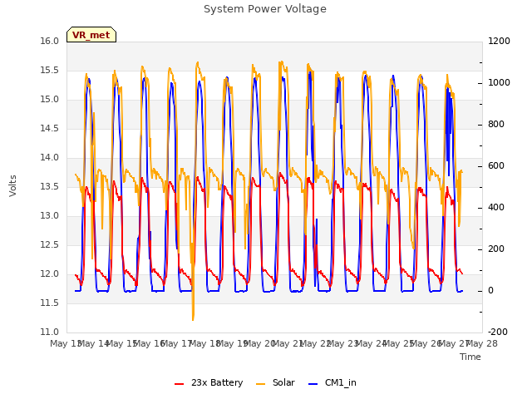This screenshot has width=532, height=399.
Task: Click the 15.5 left axis label
Action: 50,70
